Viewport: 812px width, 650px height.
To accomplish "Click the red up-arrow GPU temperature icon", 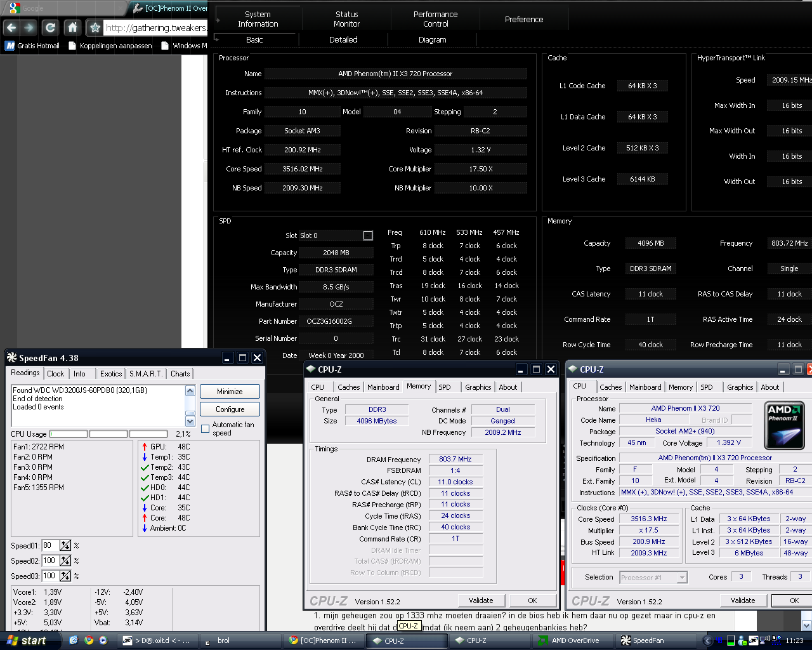I will point(145,447).
